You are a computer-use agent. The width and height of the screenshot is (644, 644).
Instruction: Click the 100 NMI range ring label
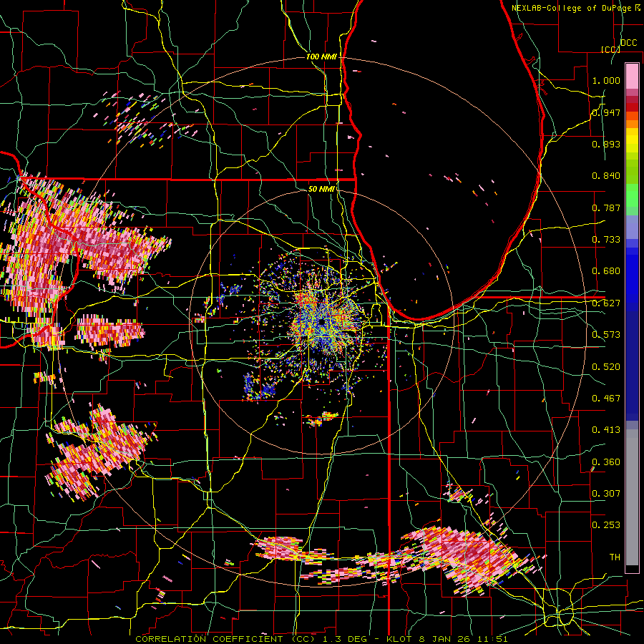tap(321, 57)
